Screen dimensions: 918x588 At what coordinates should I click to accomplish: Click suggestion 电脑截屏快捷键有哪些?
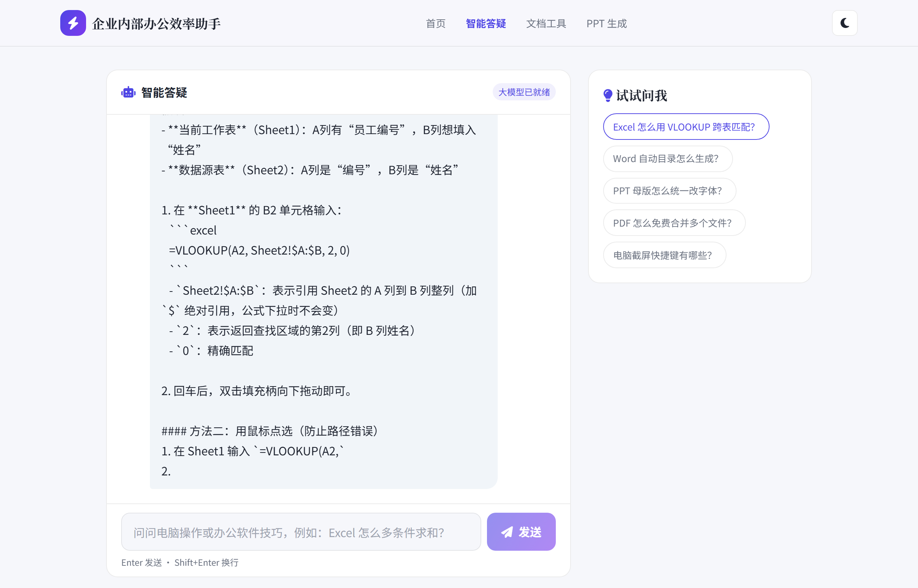664,255
